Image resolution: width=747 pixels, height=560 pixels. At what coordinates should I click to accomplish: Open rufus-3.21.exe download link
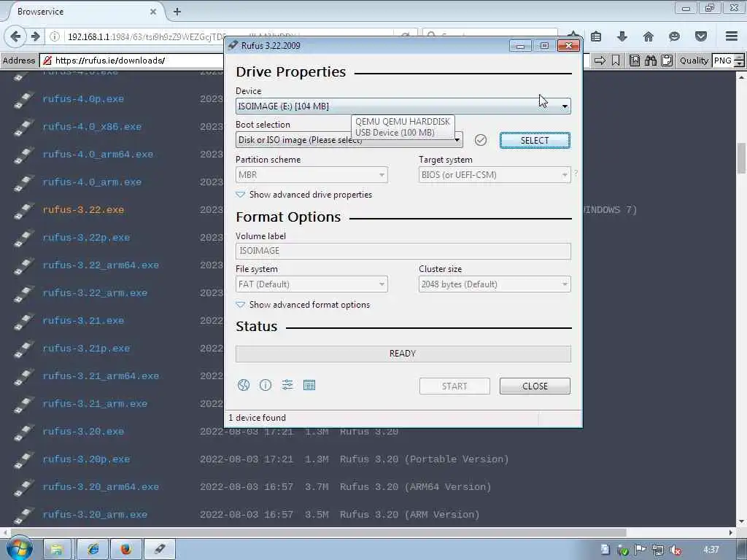(x=83, y=321)
